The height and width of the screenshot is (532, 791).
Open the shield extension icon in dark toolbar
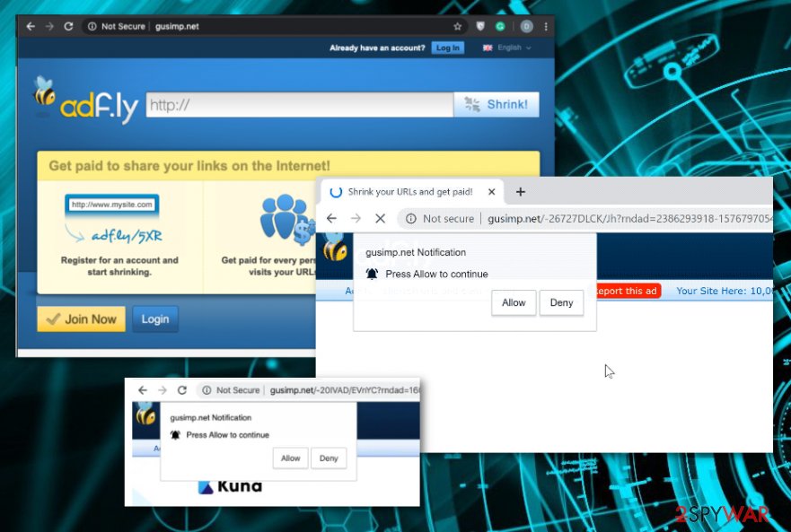click(x=480, y=26)
